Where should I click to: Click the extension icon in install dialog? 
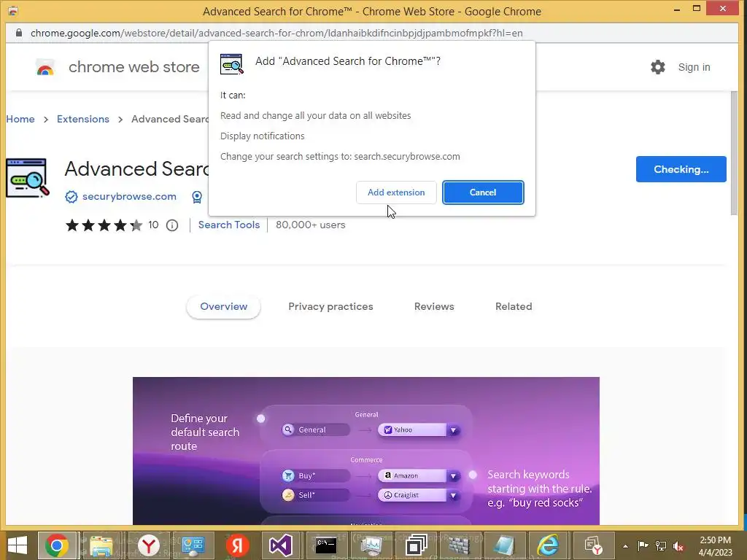[x=231, y=64]
